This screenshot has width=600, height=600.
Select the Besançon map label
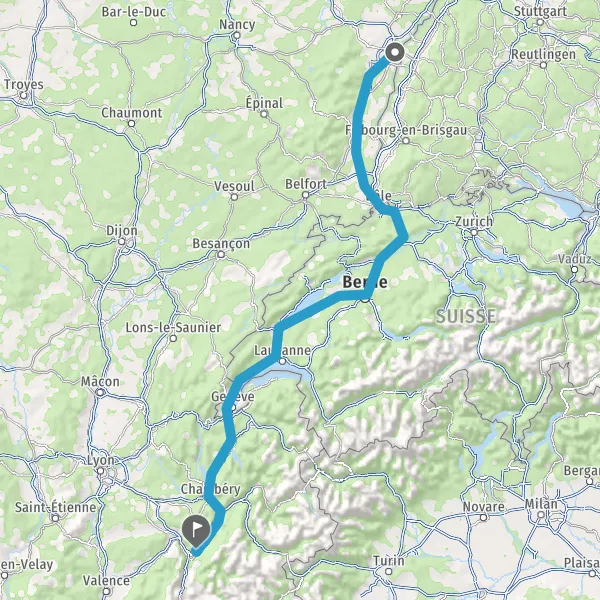[x=221, y=244]
